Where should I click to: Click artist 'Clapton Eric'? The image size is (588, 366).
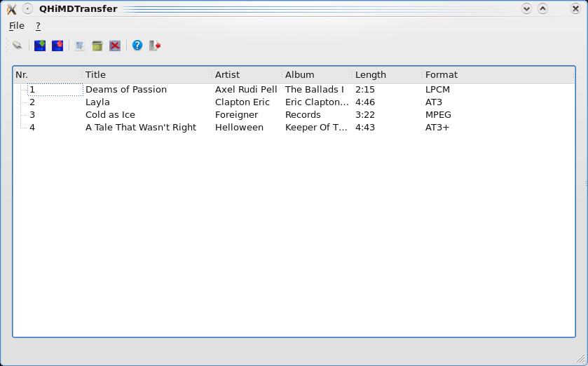(242, 102)
